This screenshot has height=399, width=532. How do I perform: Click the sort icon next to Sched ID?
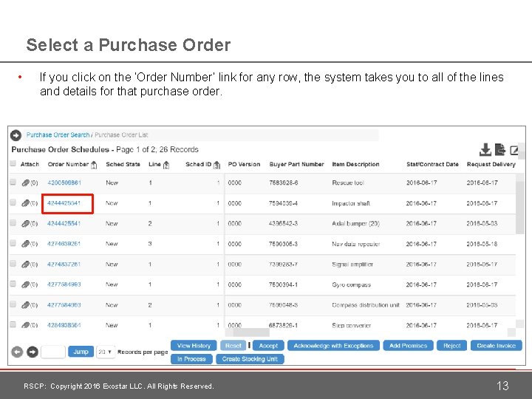(216, 165)
